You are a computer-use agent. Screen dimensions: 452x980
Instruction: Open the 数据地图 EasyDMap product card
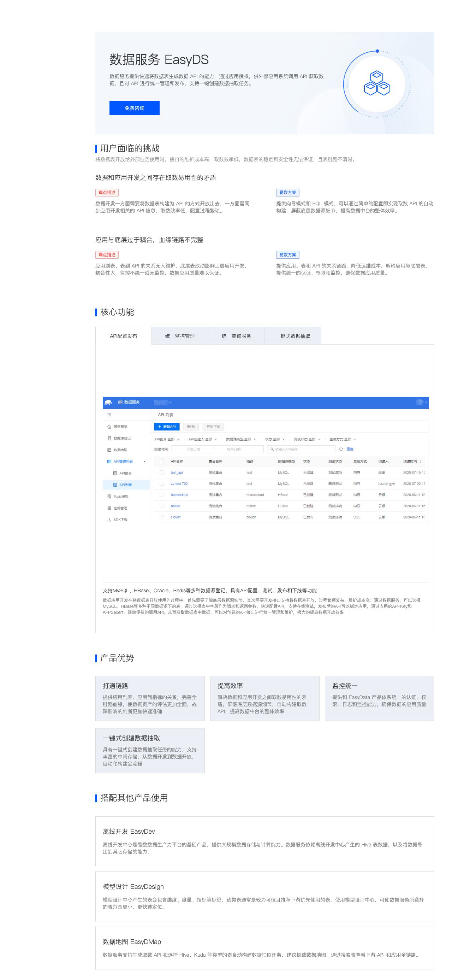click(264, 948)
